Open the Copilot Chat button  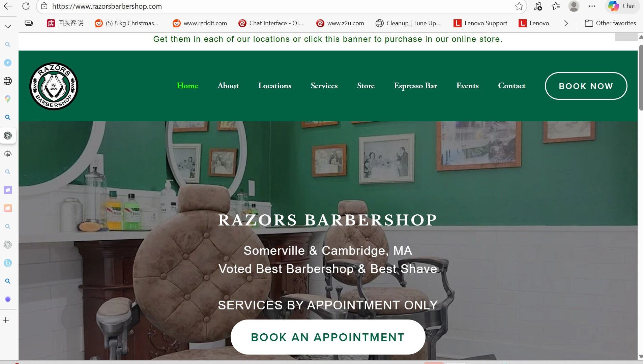[x=622, y=6]
